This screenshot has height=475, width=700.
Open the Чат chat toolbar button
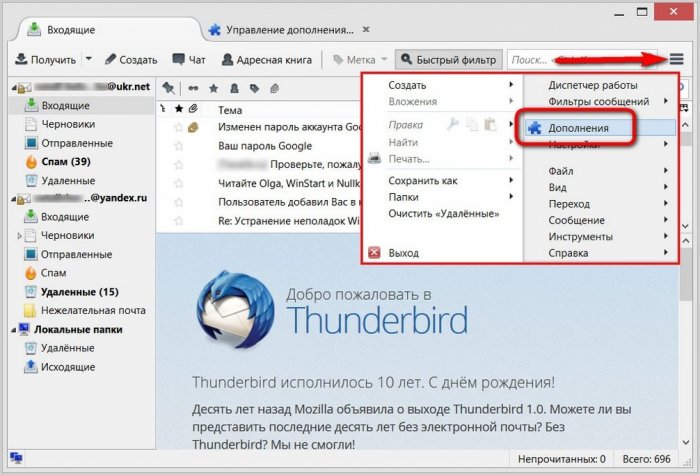(190, 60)
